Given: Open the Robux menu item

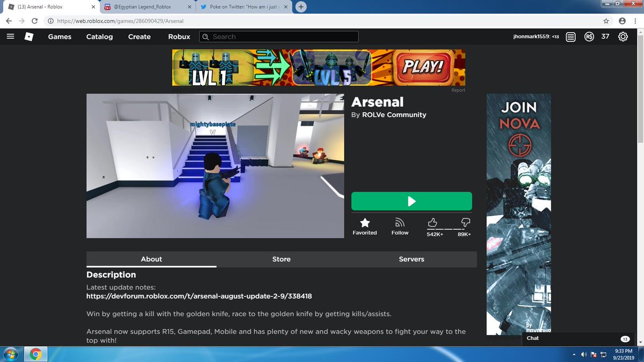Looking at the screenshot, I should (x=179, y=36).
